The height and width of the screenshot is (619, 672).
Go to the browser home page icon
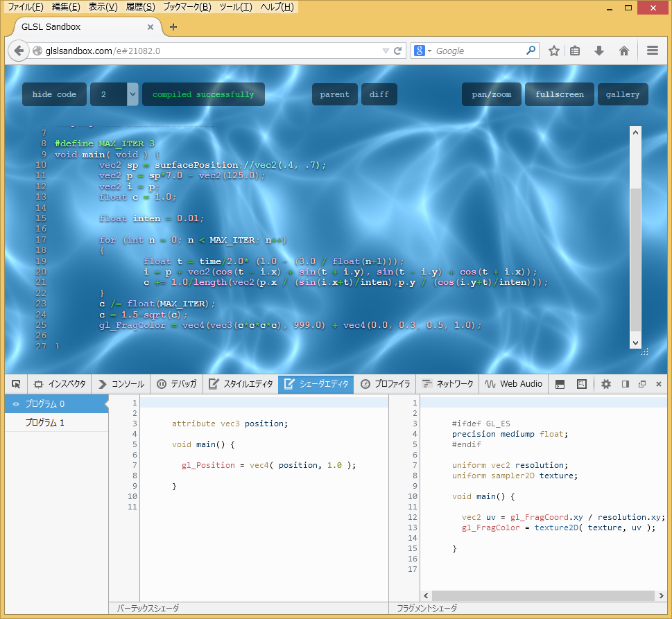(623, 51)
